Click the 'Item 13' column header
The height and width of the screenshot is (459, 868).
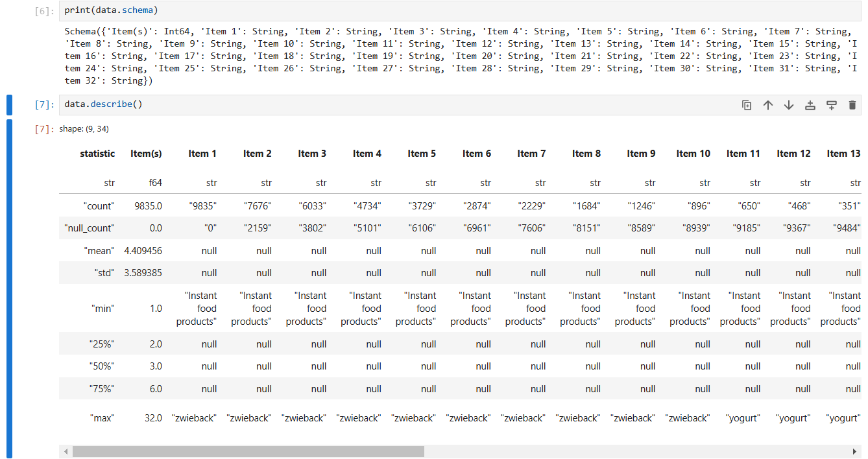843,154
